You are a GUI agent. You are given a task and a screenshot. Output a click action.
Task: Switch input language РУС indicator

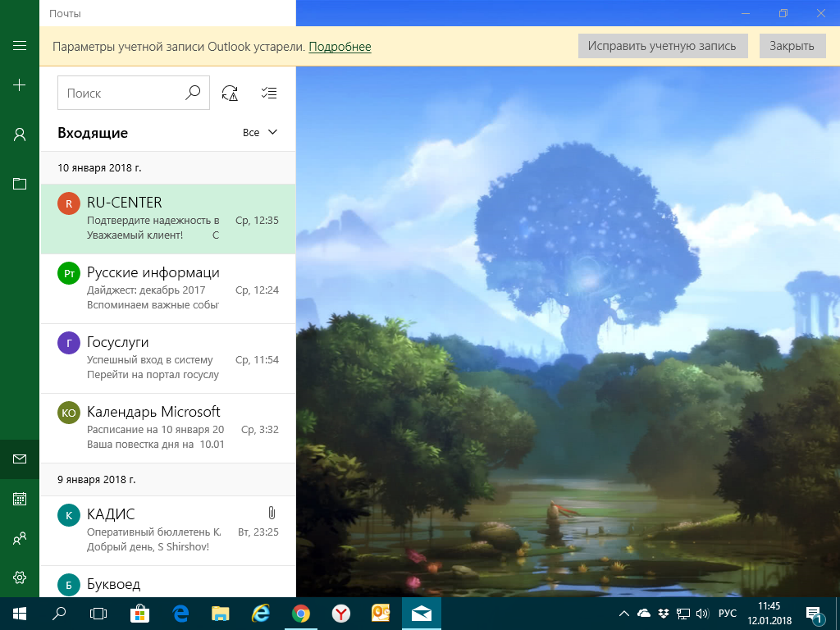[x=727, y=614]
